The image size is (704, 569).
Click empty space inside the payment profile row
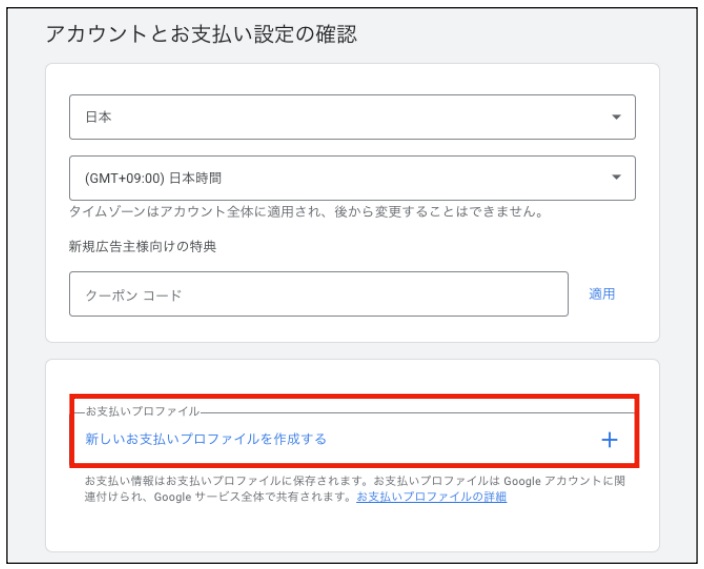(x=460, y=439)
